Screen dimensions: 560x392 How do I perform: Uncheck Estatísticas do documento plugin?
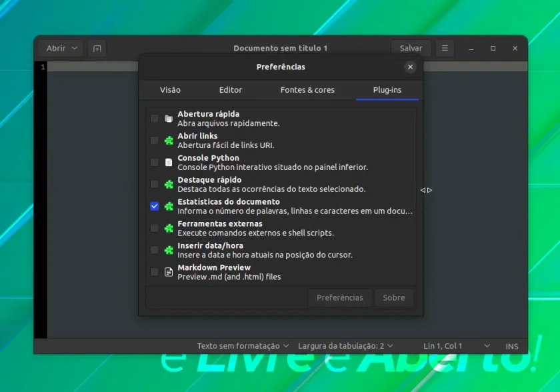tap(154, 207)
